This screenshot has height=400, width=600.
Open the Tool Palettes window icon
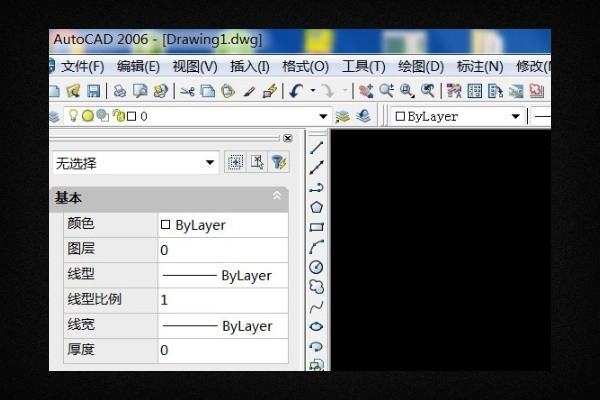[495, 91]
